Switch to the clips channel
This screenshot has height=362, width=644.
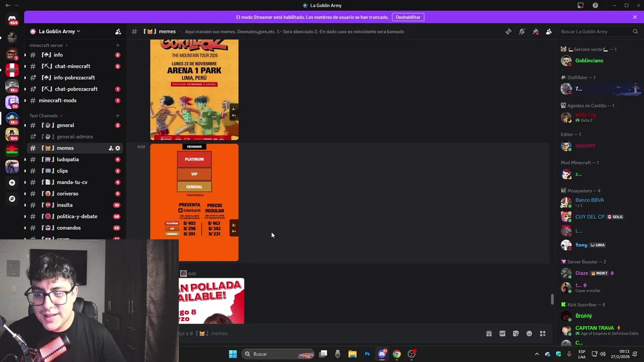tap(74, 171)
